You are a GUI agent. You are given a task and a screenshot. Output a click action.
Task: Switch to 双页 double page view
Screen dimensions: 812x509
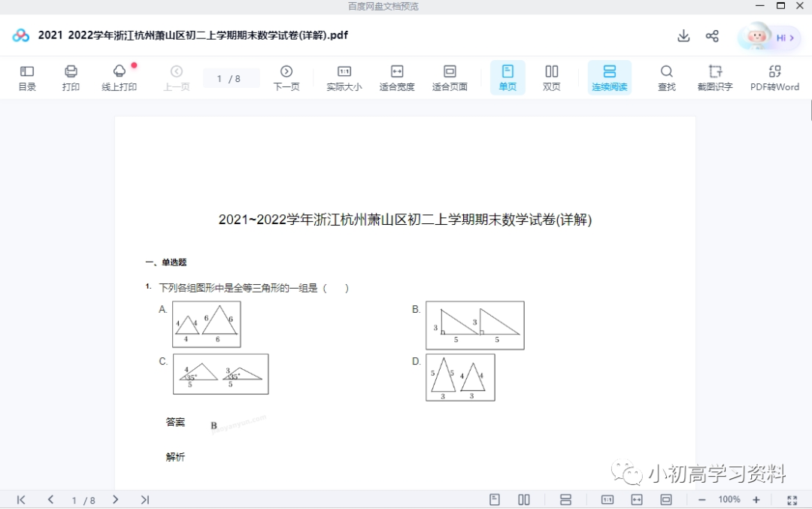(552, 78)
